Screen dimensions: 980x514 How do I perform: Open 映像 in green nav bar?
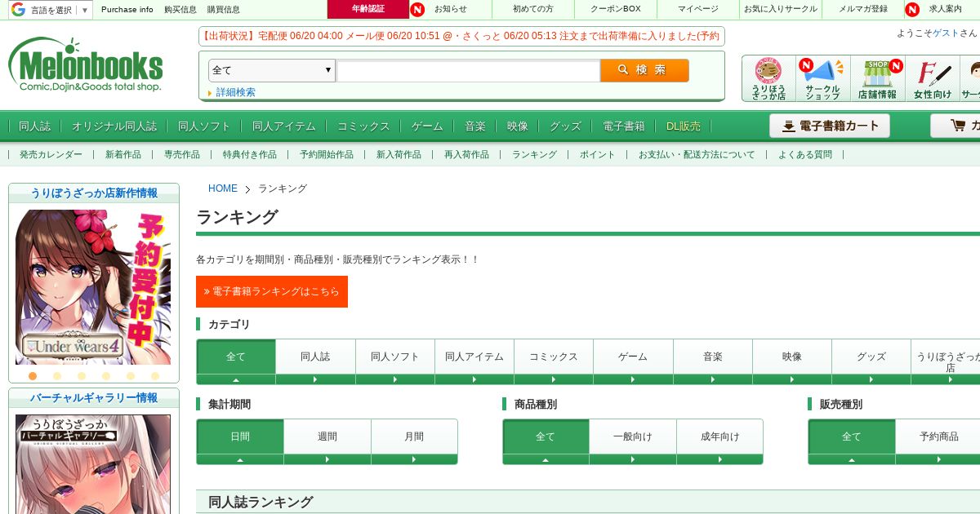518,126
